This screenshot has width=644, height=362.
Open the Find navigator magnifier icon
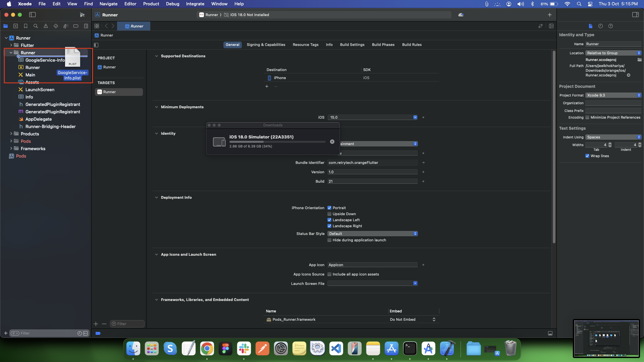pyautogui.click(x=36, y=26)
